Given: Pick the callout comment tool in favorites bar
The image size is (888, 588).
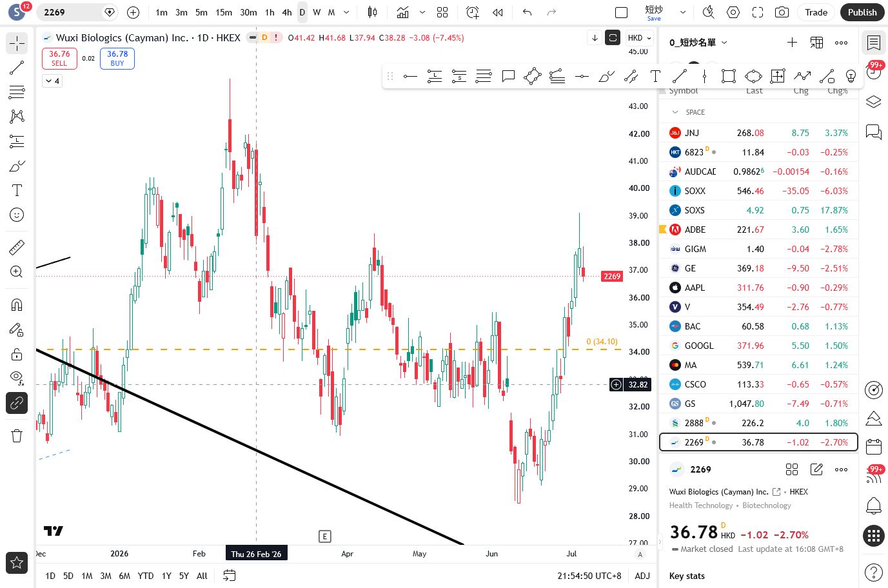Looking at the screenshot, I should 508,77.
